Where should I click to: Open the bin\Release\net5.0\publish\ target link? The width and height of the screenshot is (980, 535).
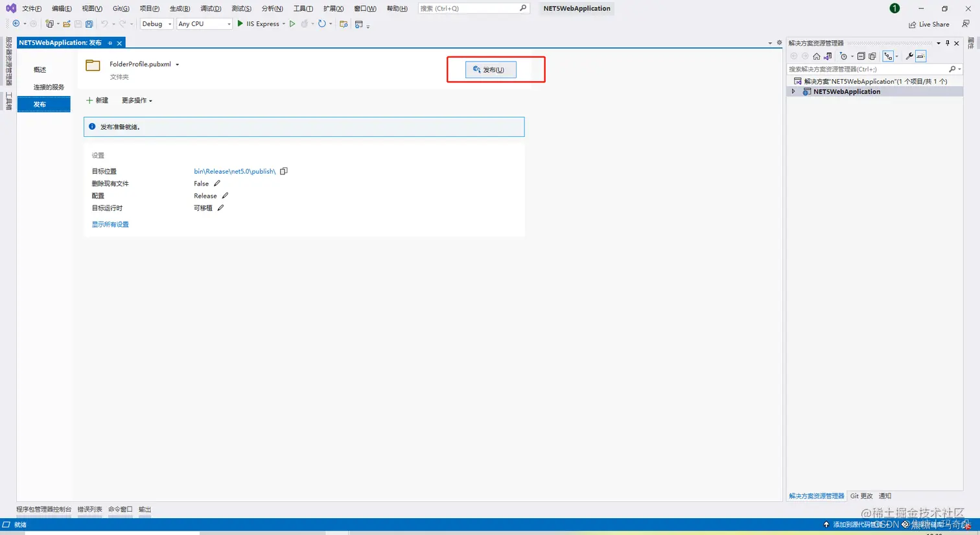tap(235, 171)
